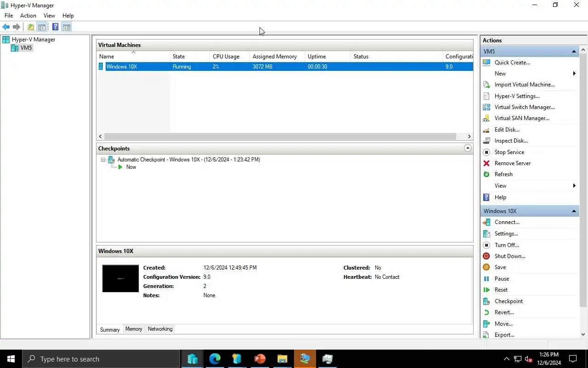The height and width of the screenshot is (368, 588).
Task: Click the blue Help question mark toolbar icon
Action: tap(55, 27)
